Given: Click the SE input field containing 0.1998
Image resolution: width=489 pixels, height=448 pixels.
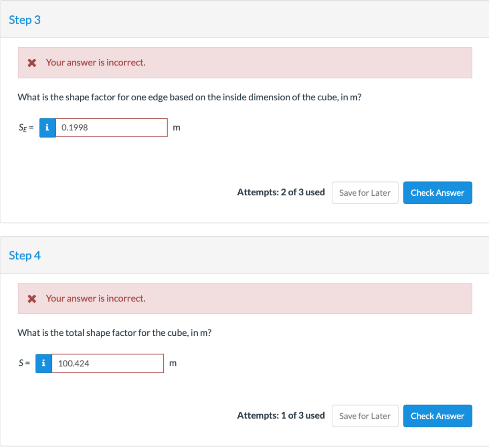Looking at the screenshot, I should [111, 128].
